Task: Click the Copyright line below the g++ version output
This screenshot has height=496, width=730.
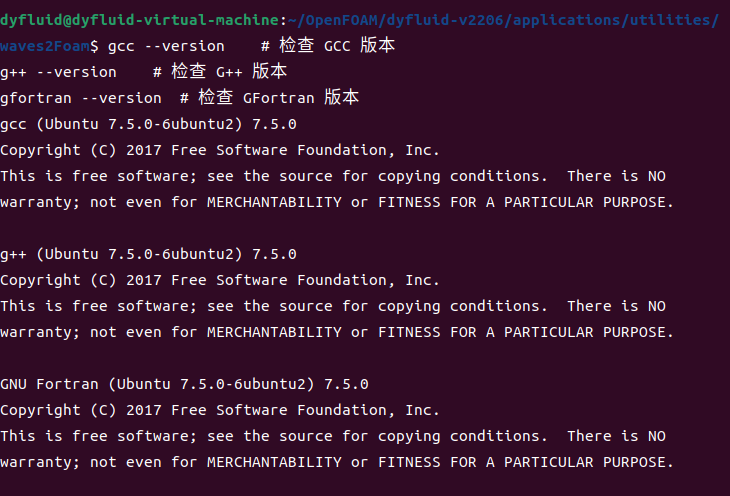Action: [x=220, y=280]
